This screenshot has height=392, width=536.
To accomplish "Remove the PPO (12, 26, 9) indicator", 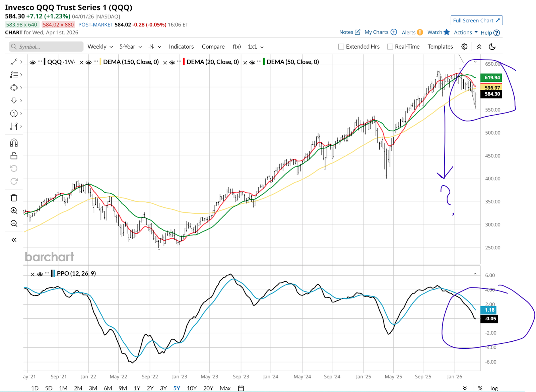I will [x=32, y=274].
